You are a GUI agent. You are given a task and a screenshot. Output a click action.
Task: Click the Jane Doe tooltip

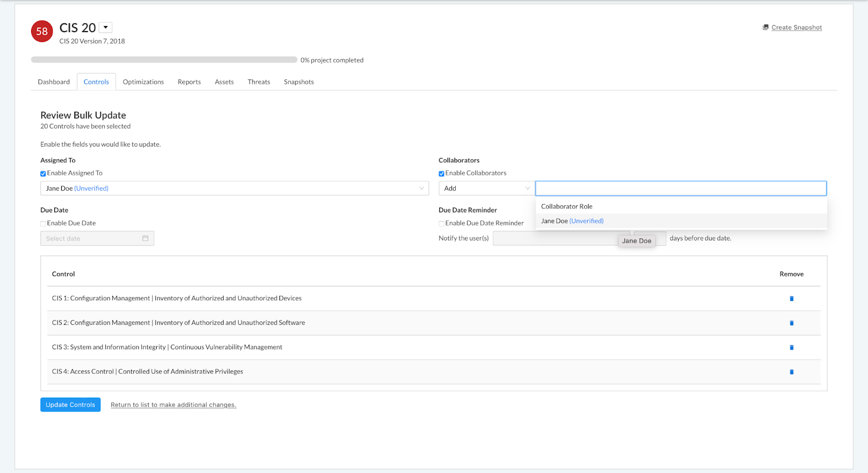637,241
